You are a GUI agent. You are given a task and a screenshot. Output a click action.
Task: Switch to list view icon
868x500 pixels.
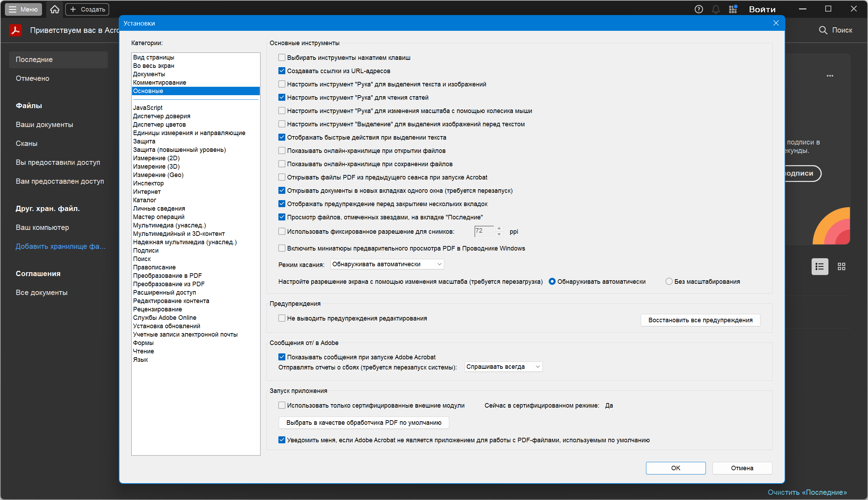tap(820, 267)
